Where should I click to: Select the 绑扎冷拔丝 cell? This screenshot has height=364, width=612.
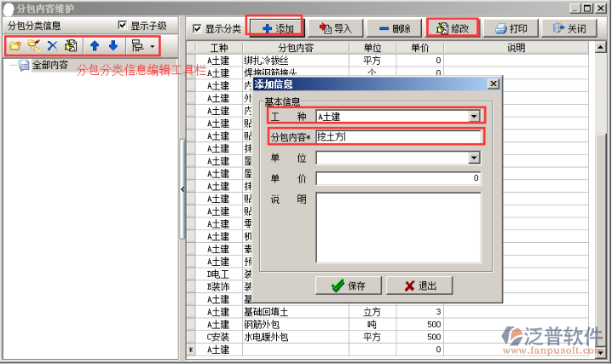click(x=296, y=61)
